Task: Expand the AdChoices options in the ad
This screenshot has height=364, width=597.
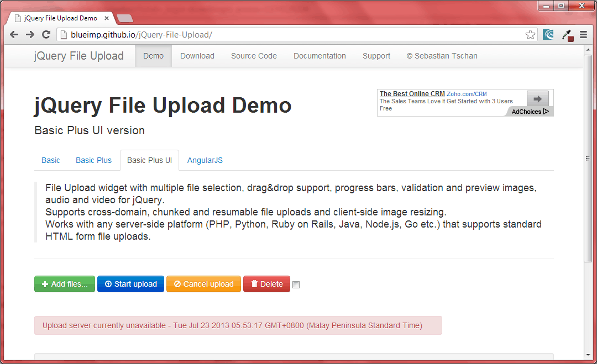Action: 529,111
